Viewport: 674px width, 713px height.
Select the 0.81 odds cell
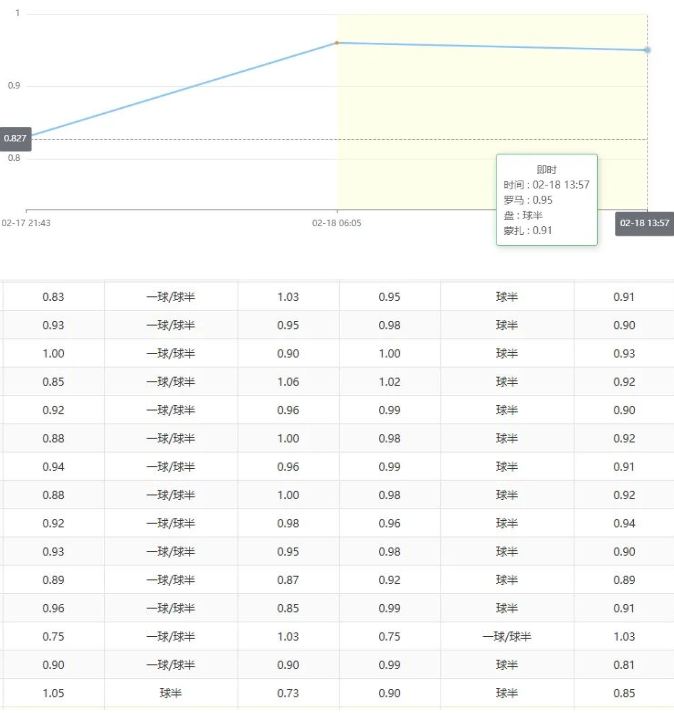624,666
